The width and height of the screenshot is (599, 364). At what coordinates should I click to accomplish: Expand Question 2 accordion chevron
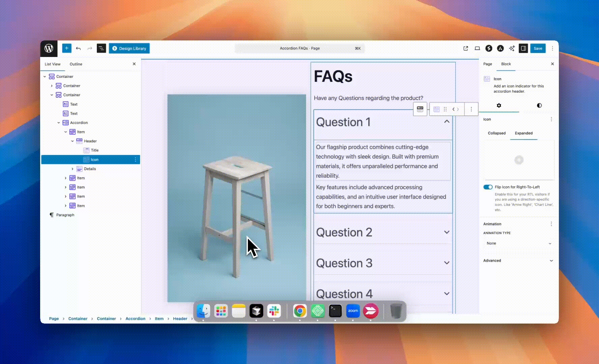(447, 232)
